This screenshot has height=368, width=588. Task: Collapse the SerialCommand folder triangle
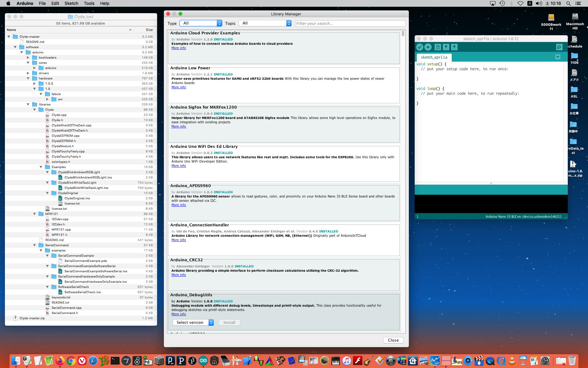[x=34, y=245]
